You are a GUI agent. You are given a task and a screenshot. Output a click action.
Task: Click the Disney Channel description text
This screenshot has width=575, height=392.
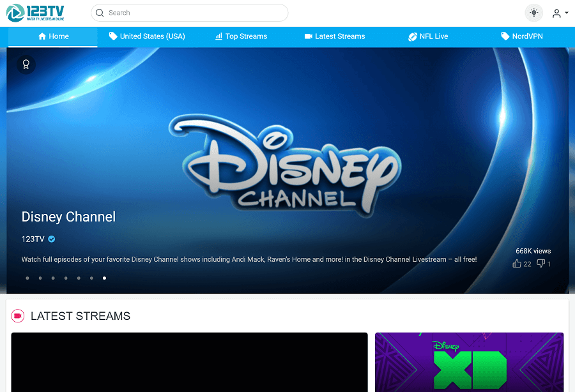tap(249, 259)
